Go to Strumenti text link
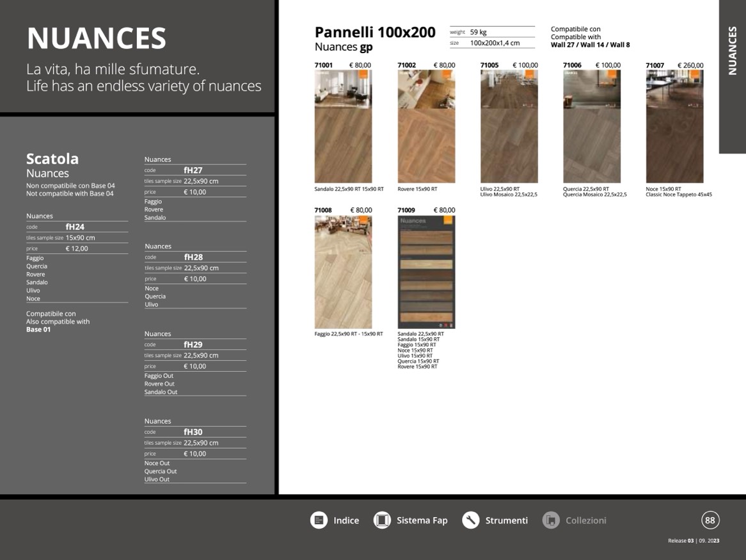Image resolution: width=746 pixels, height=560 pixels. tap(506, 520)
